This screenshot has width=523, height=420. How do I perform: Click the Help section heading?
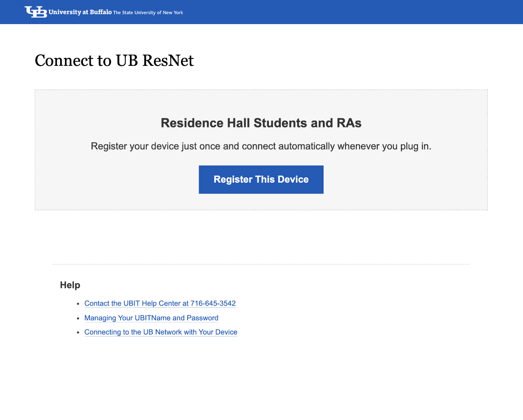(70, 285)
